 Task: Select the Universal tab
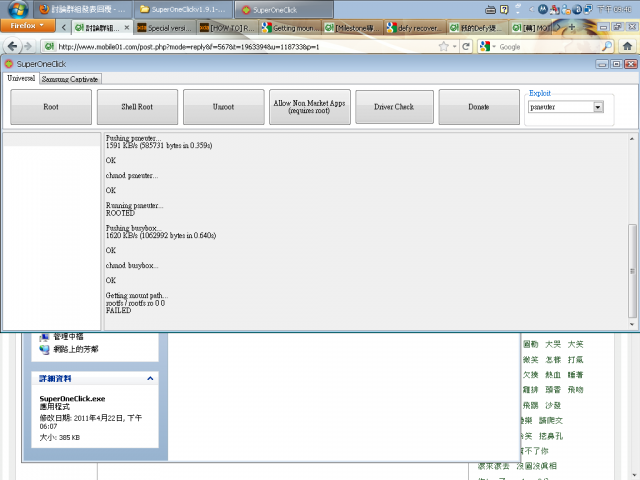click(21, 78)
